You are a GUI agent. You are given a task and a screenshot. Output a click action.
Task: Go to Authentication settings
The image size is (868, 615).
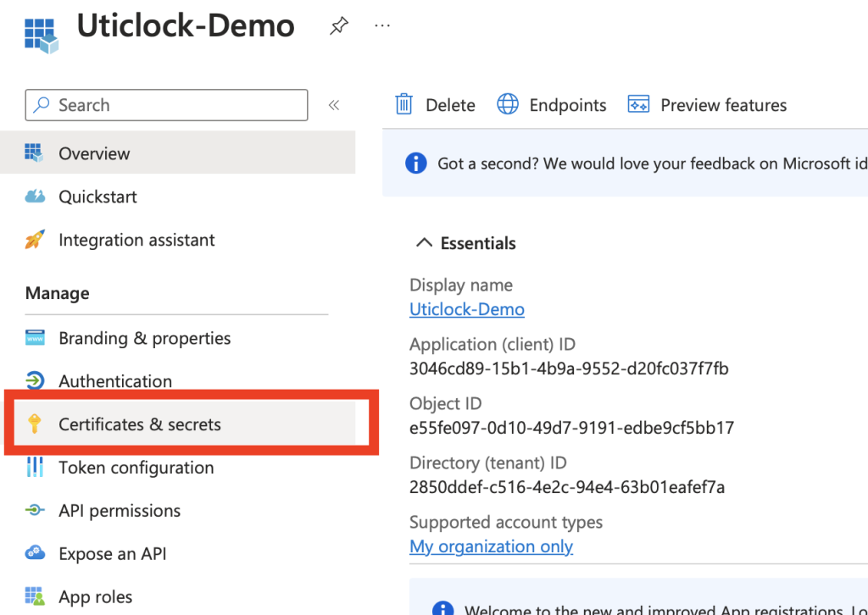115,381
